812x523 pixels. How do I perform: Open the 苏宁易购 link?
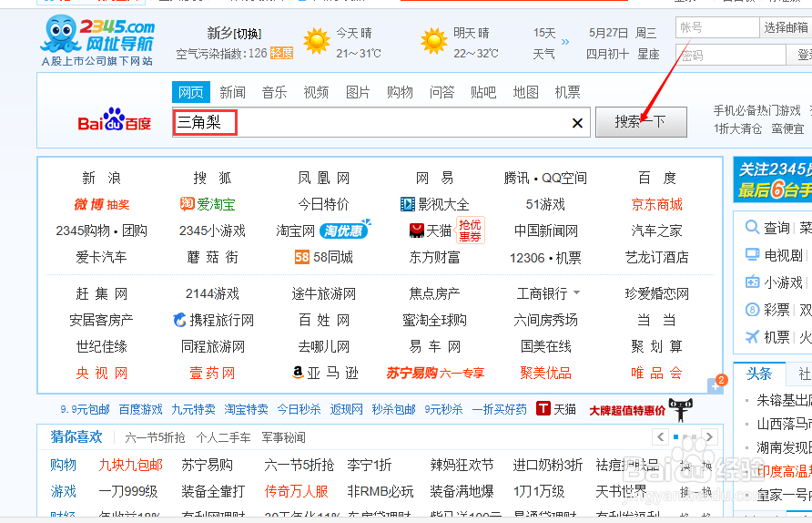[x=411, y=373]
